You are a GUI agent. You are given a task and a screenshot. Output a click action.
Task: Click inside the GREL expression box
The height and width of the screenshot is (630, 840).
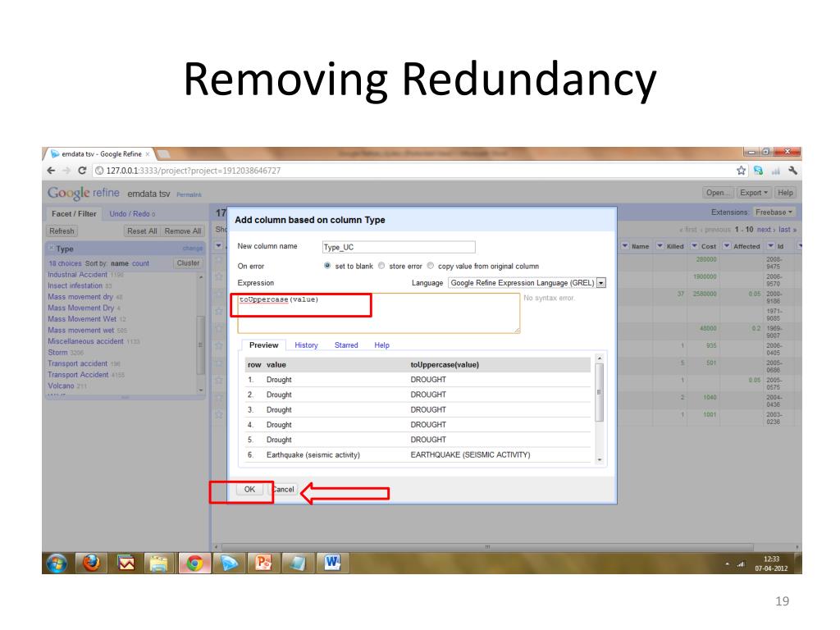tap(378, 313)
